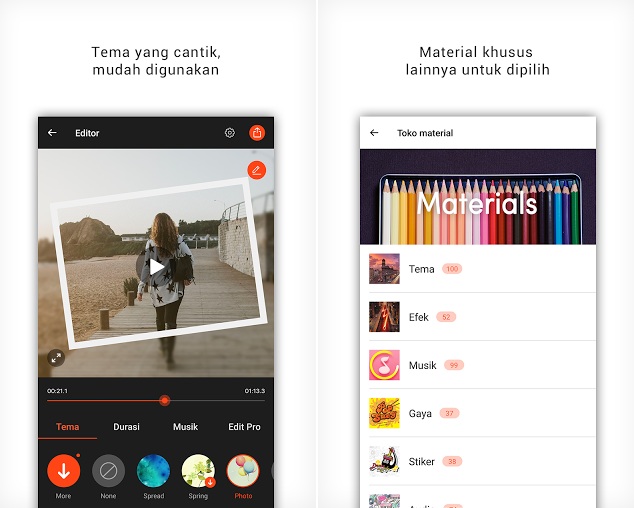Open the Edit Pro tab
This screenshot has height=508, width=634.
[x=244, y=427]
